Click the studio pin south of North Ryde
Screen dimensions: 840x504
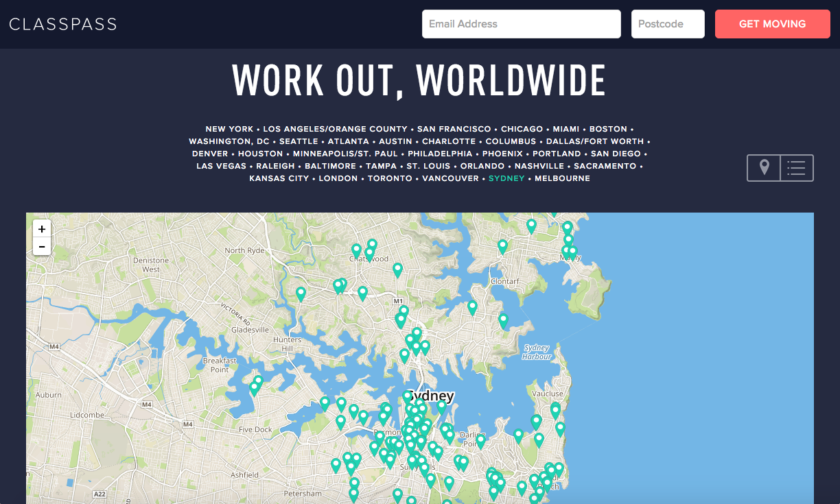point(301,294)
